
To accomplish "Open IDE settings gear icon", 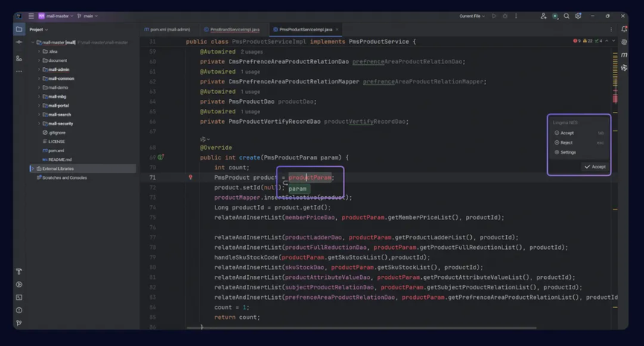I will tap(578, 16).
